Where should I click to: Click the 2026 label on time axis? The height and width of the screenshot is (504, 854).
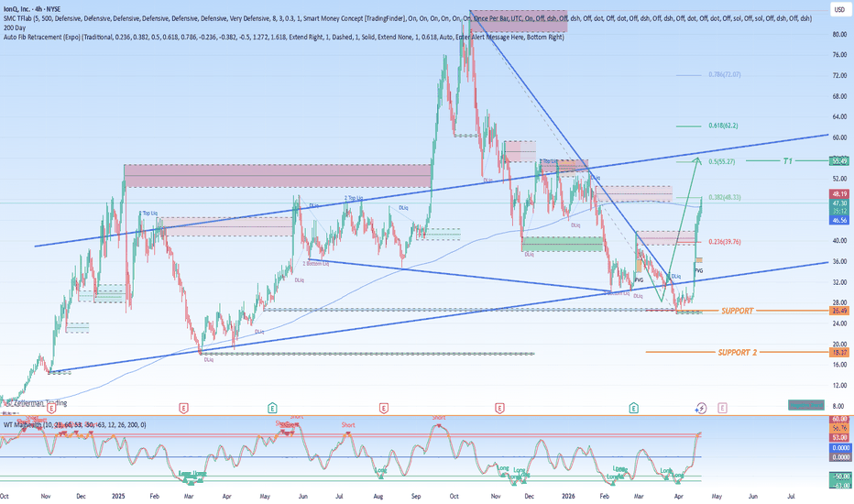click(x=569, y=497)
